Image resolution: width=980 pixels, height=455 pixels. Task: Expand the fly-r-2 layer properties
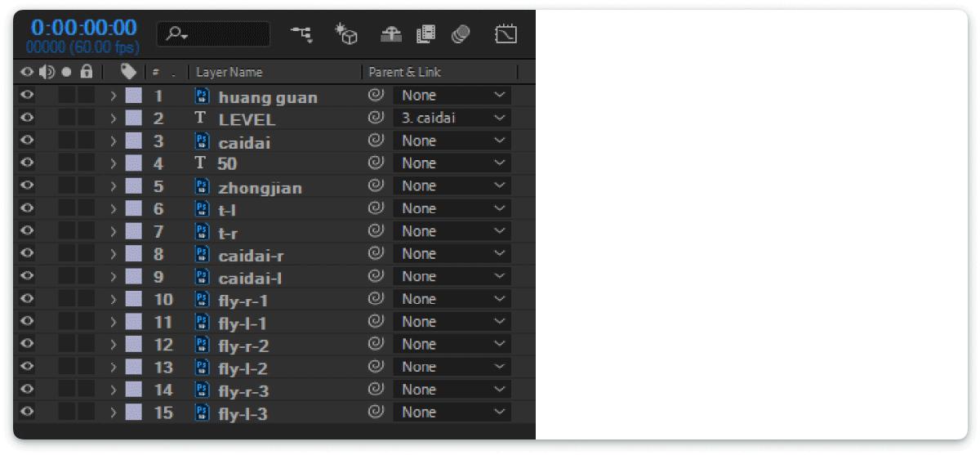[x=114, y=345]
